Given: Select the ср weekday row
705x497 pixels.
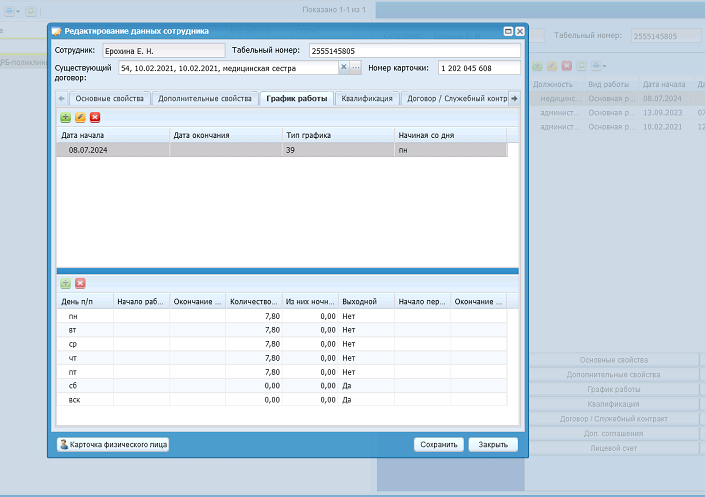Looking at the screenshot, I should (282, 344).
